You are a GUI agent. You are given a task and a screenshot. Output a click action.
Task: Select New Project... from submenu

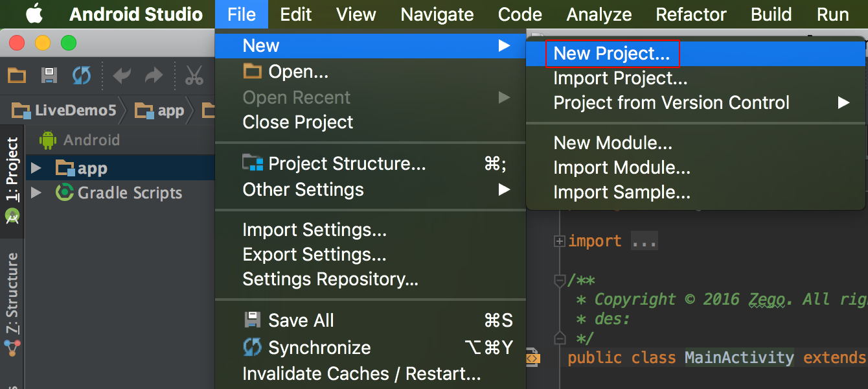click(611, 54)
